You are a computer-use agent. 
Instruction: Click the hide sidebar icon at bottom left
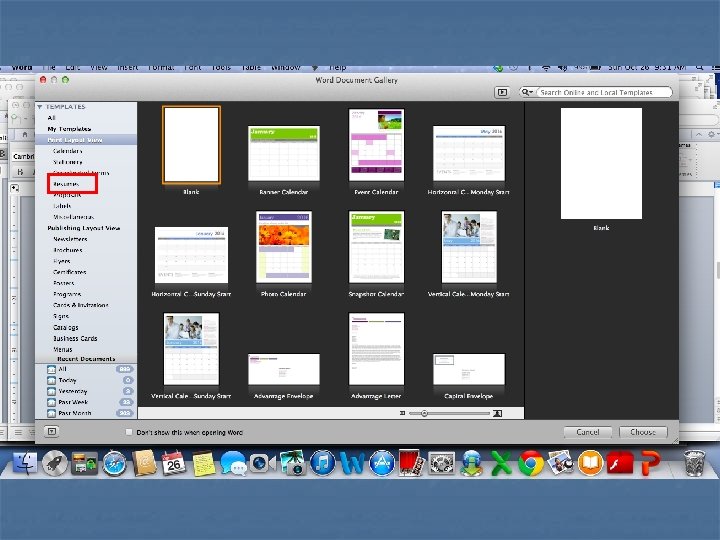coord(51,431)
